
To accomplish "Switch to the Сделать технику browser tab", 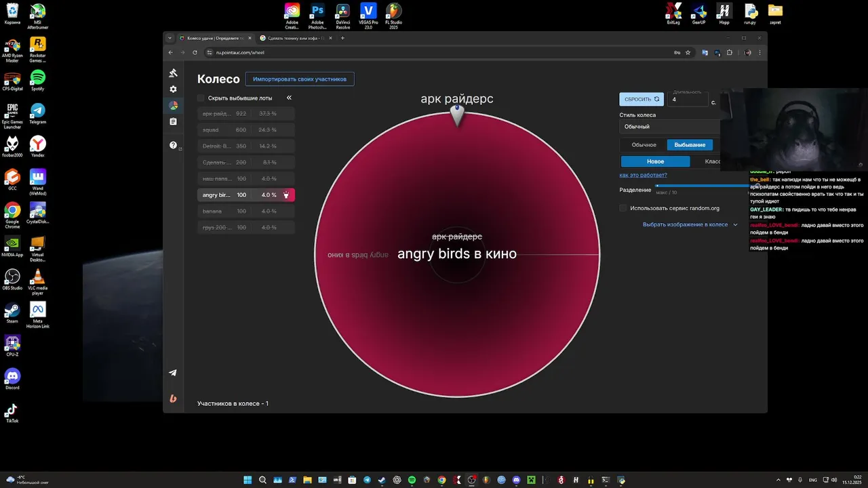I will 296,38.
